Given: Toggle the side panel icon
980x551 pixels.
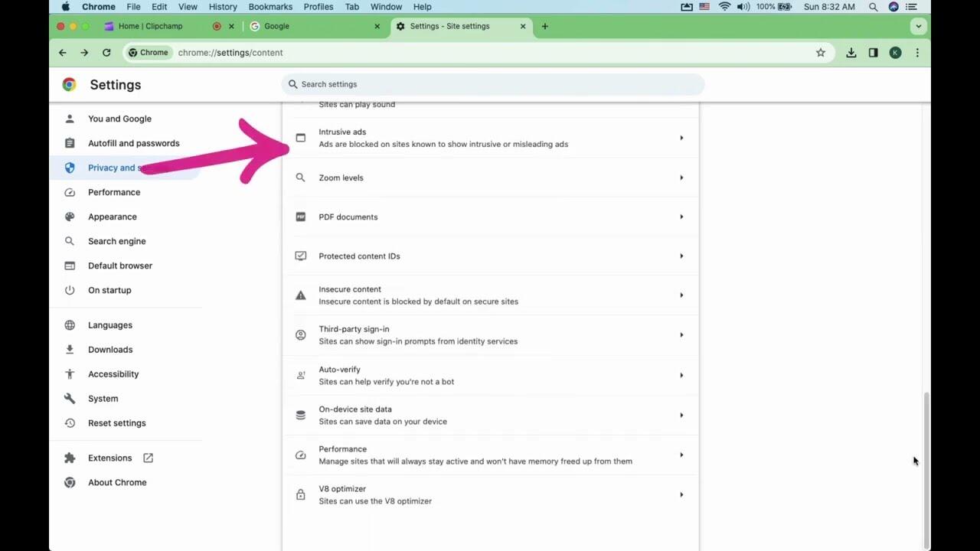Looking at the screenshot, I should (x=873, y=53).
